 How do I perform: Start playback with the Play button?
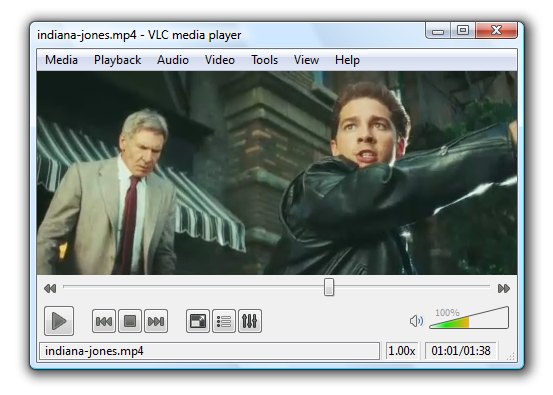pyautogui.click(x=59, y=321)
